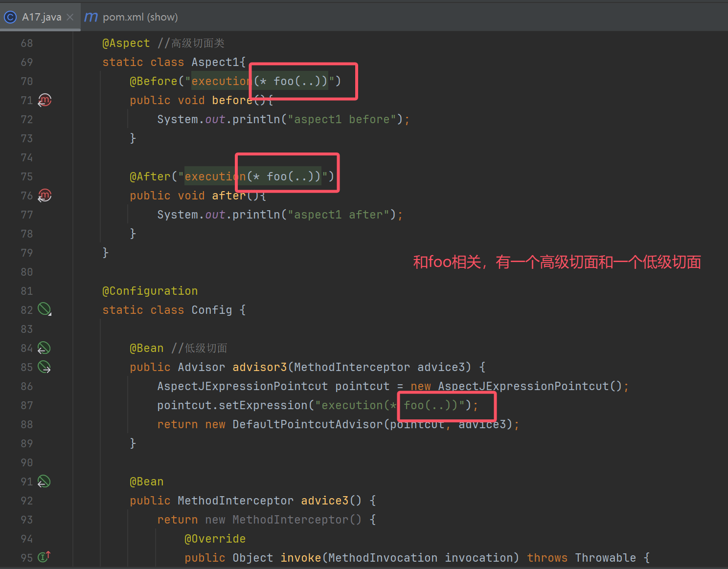Click the @Configuration annotation
This screenshot has width=728, height=569.
[x=150, y=291]
